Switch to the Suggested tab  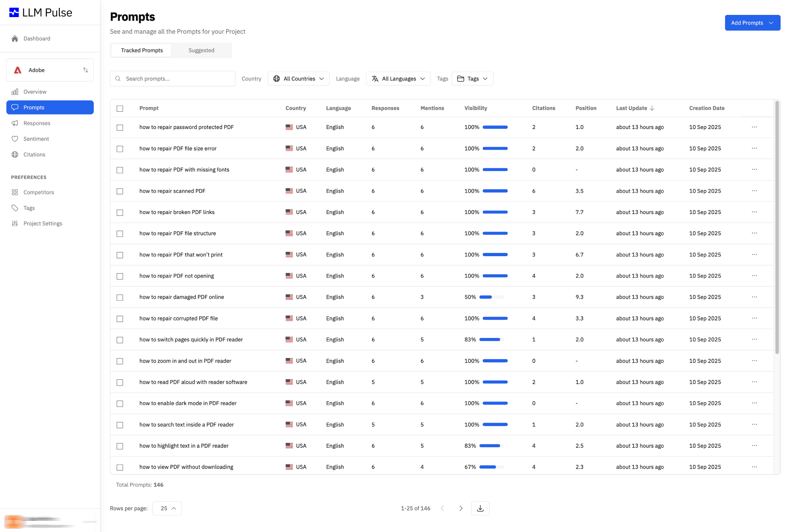(201, 51)
